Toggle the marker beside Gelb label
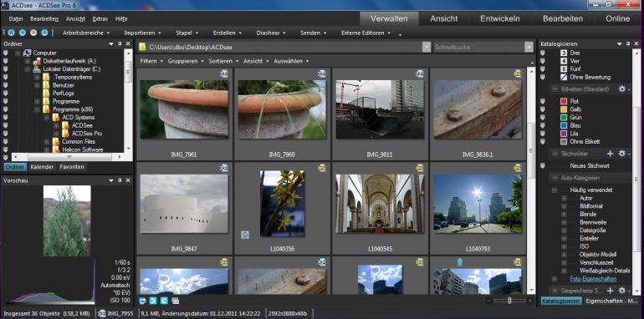This screenshot has height=319, width=644. 543,109
